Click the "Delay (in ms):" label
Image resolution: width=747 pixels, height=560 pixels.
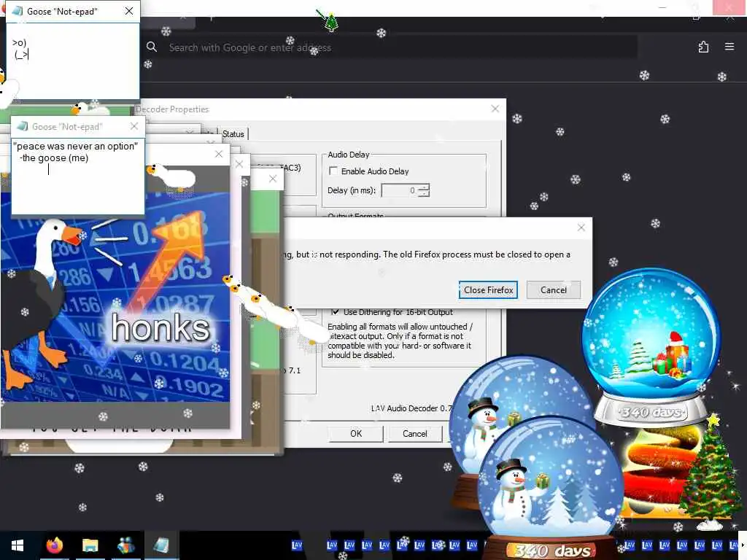click(351, 190)
